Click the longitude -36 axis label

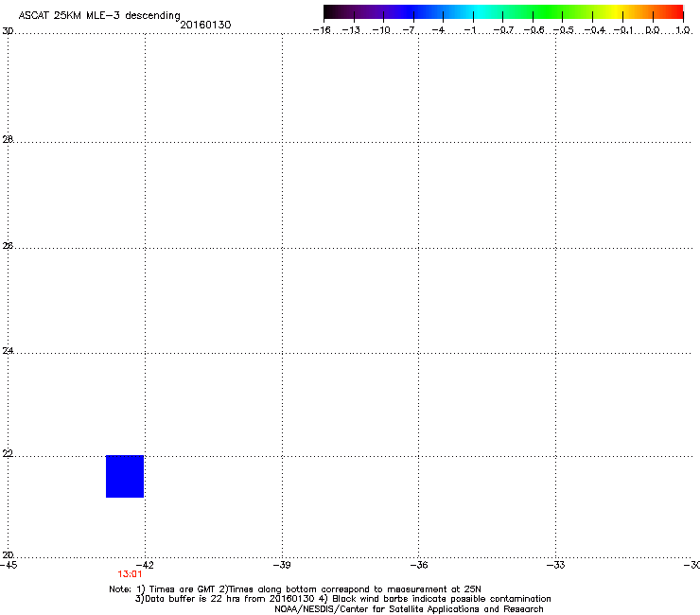(x=419, y=565)
